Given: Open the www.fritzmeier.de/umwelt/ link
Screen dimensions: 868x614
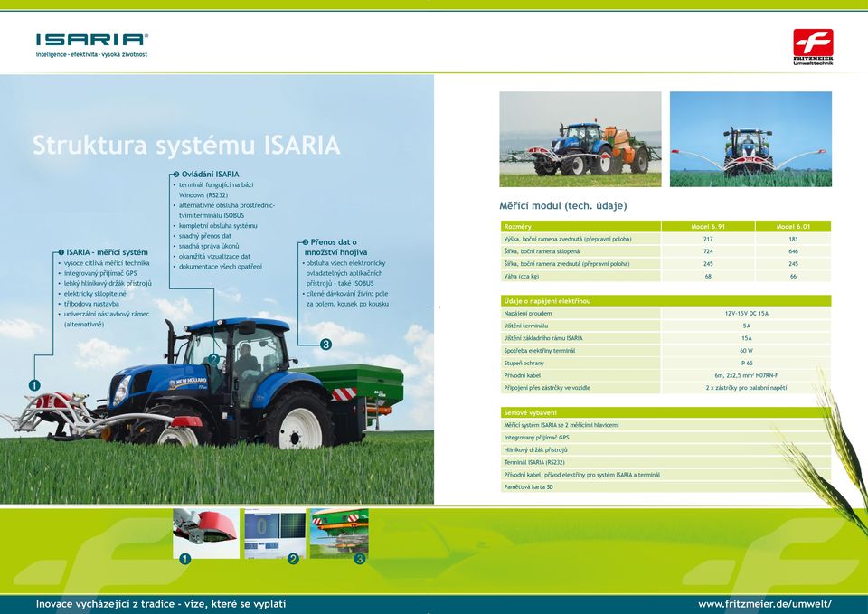Looking at the screenshot, I should point(765,604).
